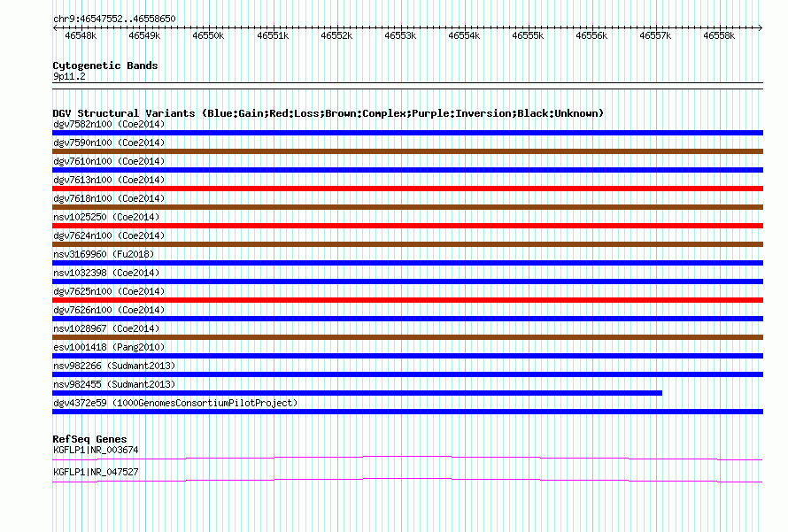Click the dgv7613n100 red loss variant bar
This screenshot has width=788, height=532.
(407, 189)
